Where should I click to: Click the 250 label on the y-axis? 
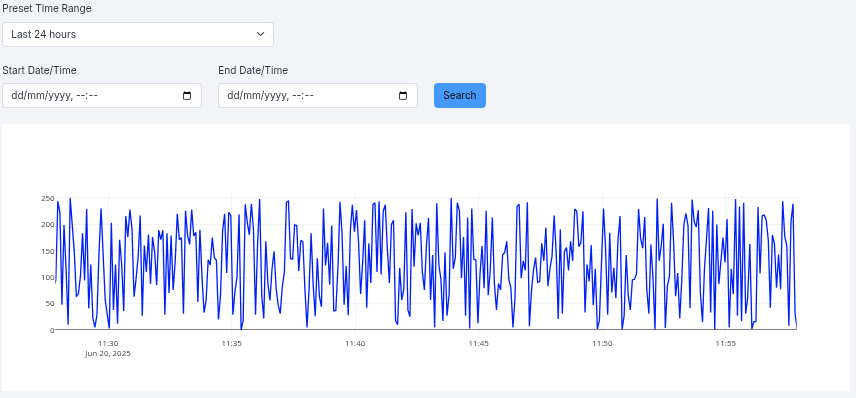pyautogui.click(x=47, y=198)
